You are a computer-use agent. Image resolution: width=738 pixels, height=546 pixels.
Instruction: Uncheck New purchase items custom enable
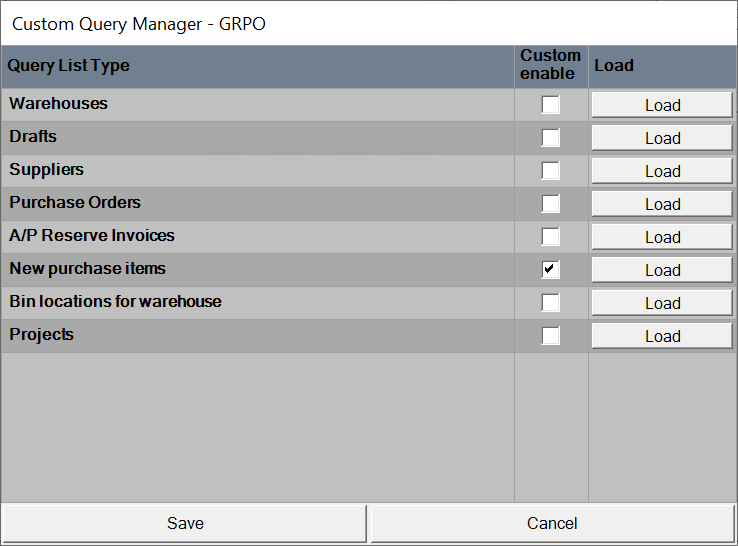point(551,270)
